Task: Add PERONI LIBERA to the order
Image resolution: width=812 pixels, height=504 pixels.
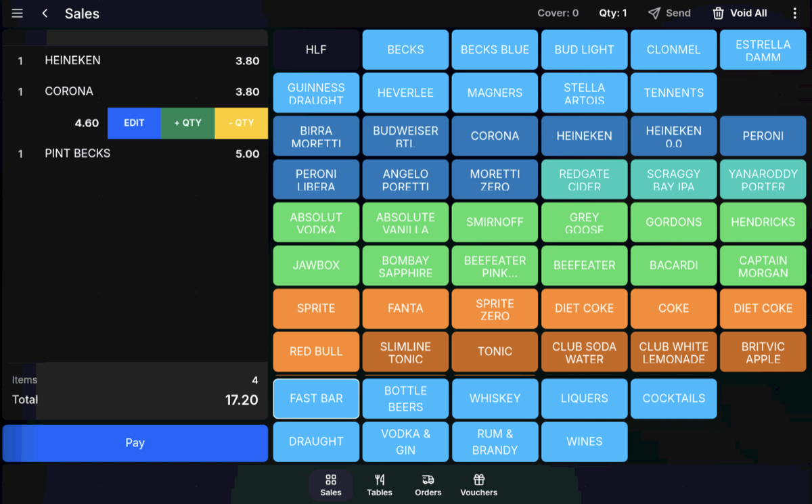Action: [x=316, y=179]
